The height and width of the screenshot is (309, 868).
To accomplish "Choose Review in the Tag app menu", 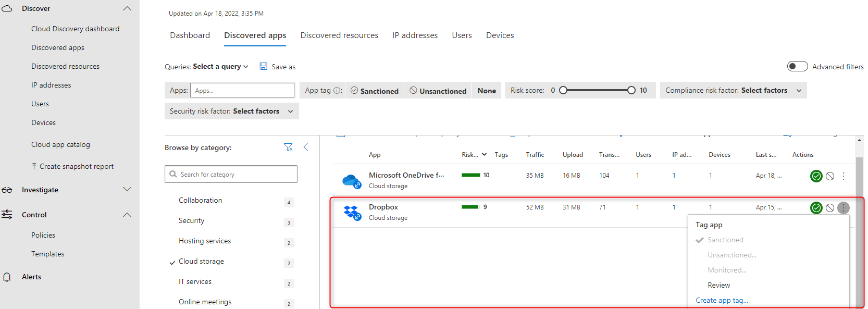I will (718, 285).
